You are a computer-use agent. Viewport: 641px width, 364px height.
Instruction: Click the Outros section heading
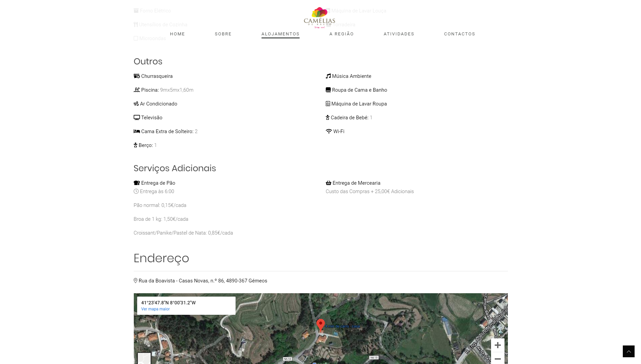point(148,61)
